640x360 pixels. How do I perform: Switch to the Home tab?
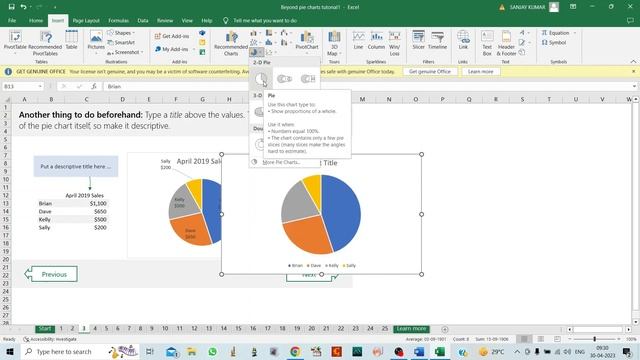(x=36, y=20)
